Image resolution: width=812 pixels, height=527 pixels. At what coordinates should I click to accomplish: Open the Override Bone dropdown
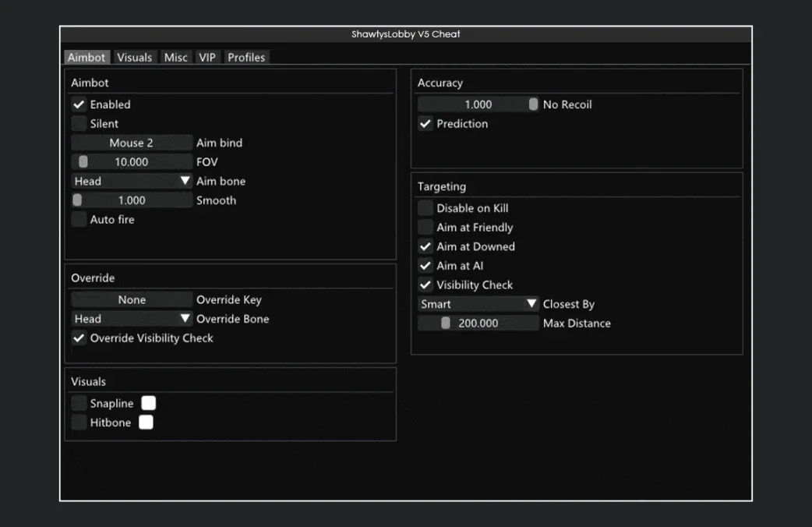tap(132, 319)
